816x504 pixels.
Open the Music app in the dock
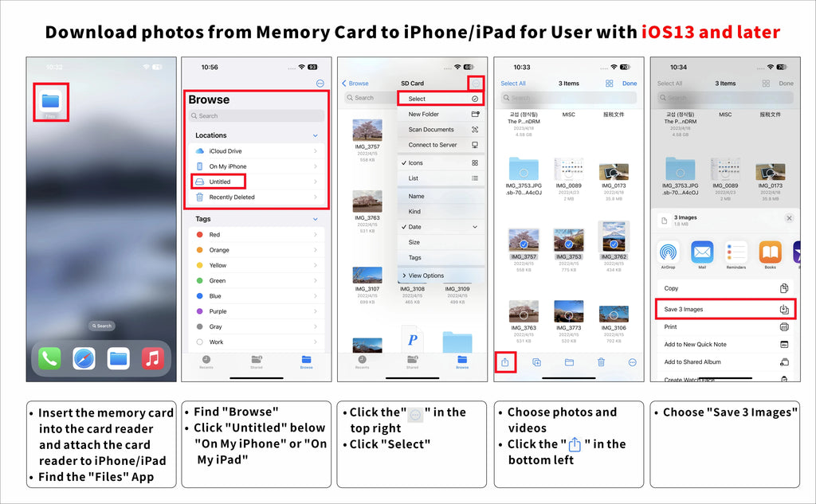coord(152,358)
